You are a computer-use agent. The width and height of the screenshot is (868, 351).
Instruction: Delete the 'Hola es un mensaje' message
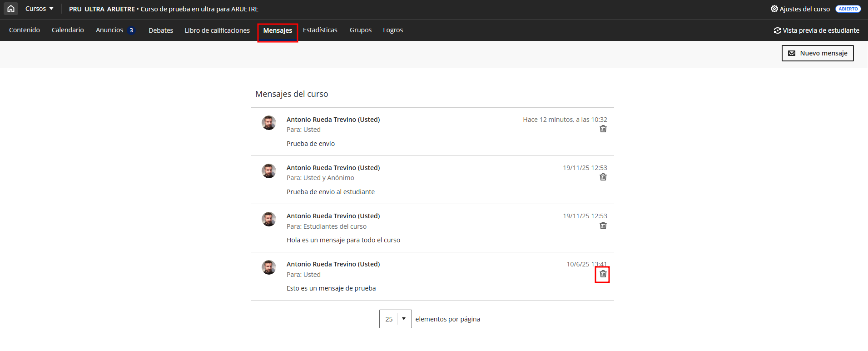tap(603, 226)
